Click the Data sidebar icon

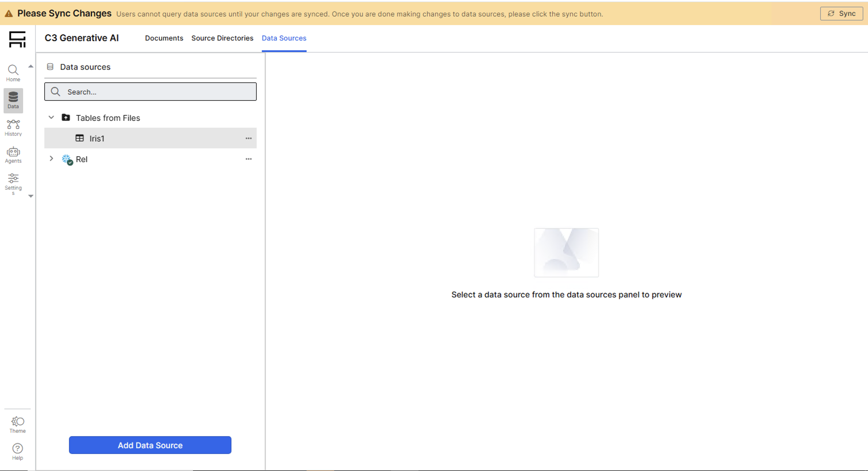13,100
